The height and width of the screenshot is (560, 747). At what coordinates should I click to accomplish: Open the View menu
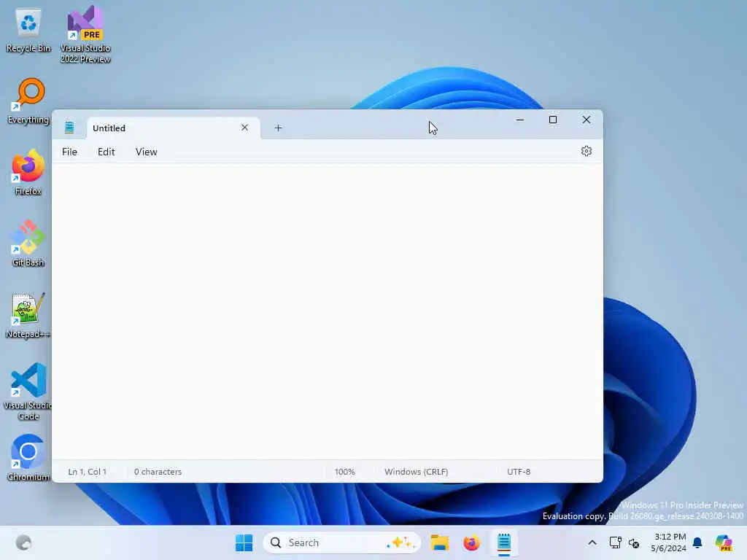point(146,152)
